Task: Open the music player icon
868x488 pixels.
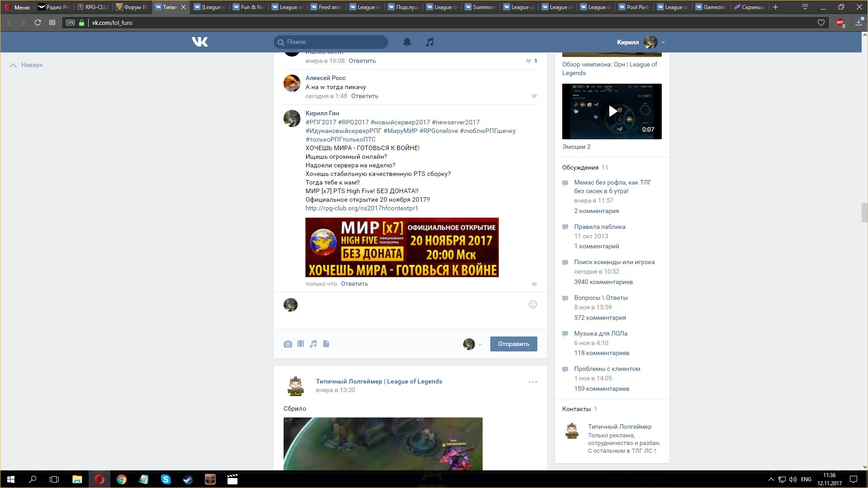Action: point(430,42)
